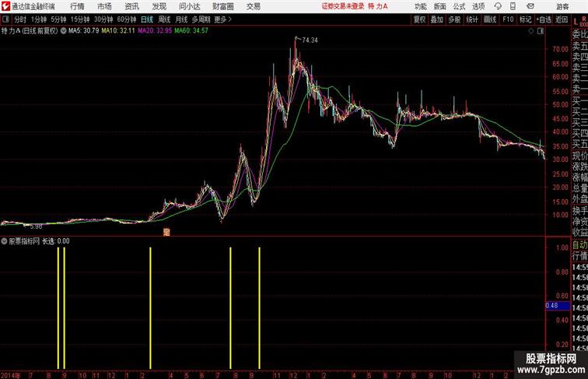Switch to the 60分钟 period tab
The image size is (588, 379).
pos(127,19)
